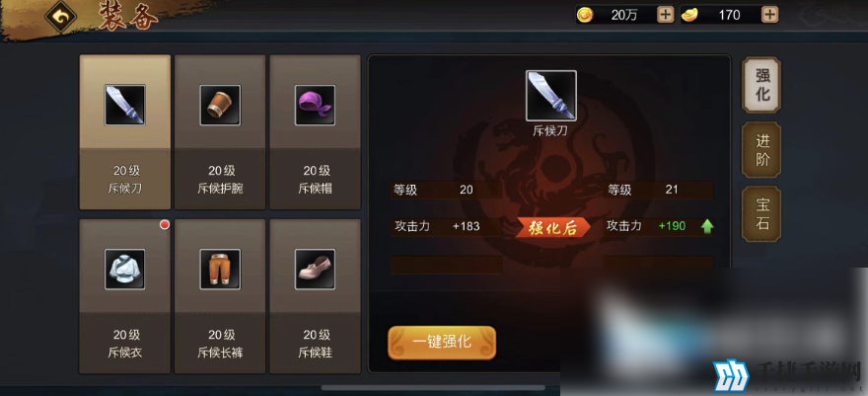Click the back arrow icon beside 装备
This screenshot has width=868, height=396.
(x=61, y=17)
